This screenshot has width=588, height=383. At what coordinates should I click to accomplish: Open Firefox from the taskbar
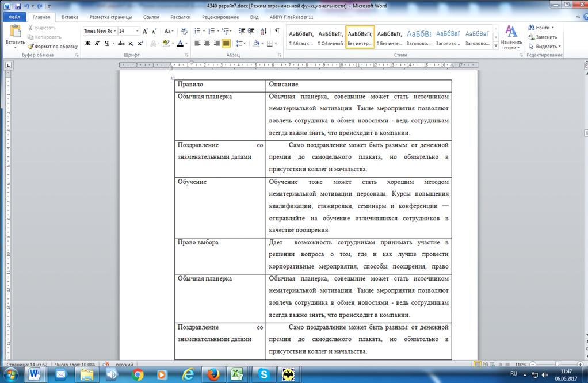point(212,374)
